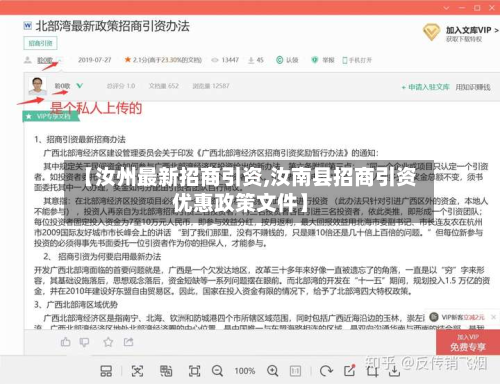Click the 申请入驻文库 link
The image size is (500, 384).
tap(426, 87)
